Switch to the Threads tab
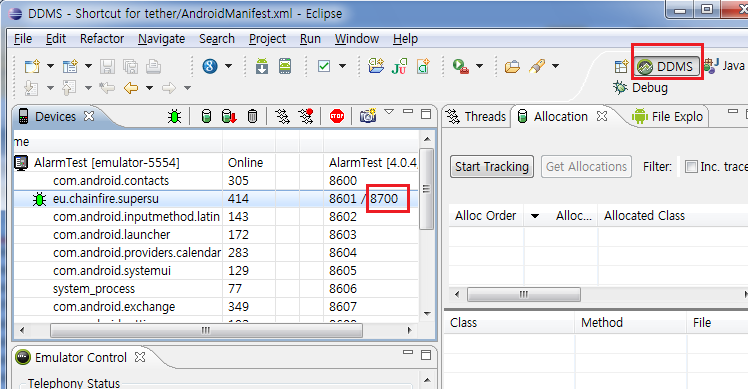This screenshot has width=748, height=389. [x=476, y=116]
